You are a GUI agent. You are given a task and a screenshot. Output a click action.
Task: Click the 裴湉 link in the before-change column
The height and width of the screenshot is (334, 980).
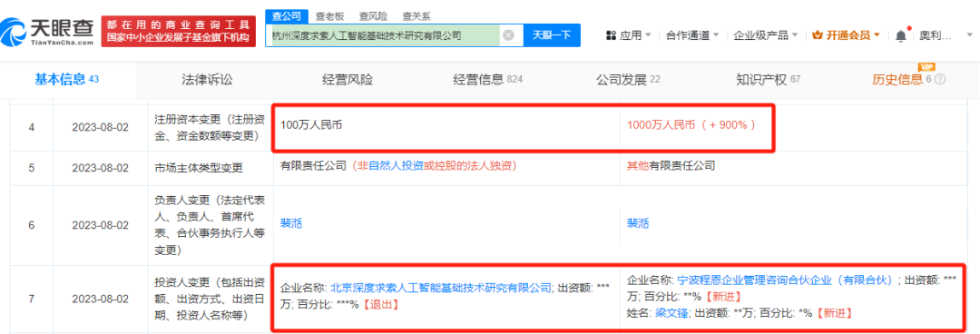[x=291, y=223]
